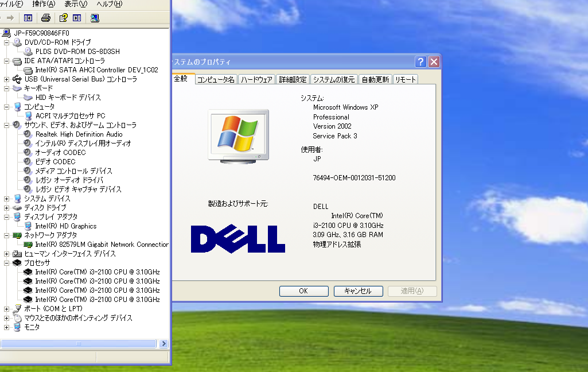Click the help question mark title button
The image size is (588, 372).
click(x=420, y=61)
